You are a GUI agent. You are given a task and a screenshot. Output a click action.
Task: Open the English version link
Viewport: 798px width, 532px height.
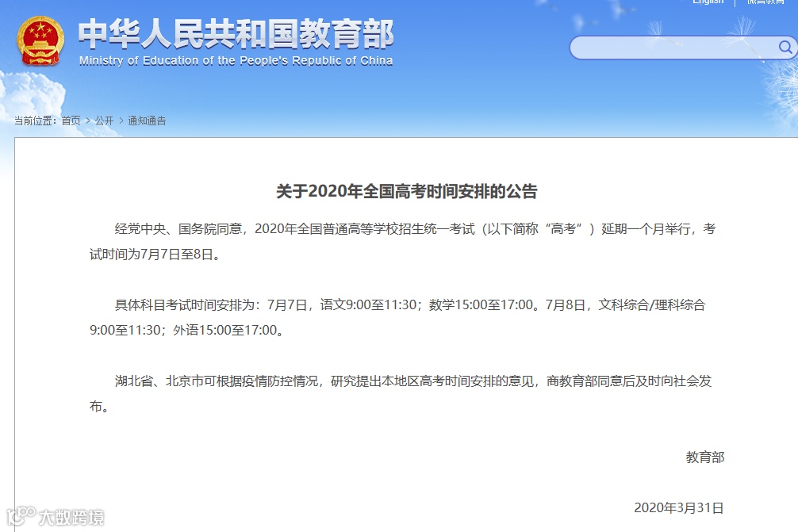(708, 2)
